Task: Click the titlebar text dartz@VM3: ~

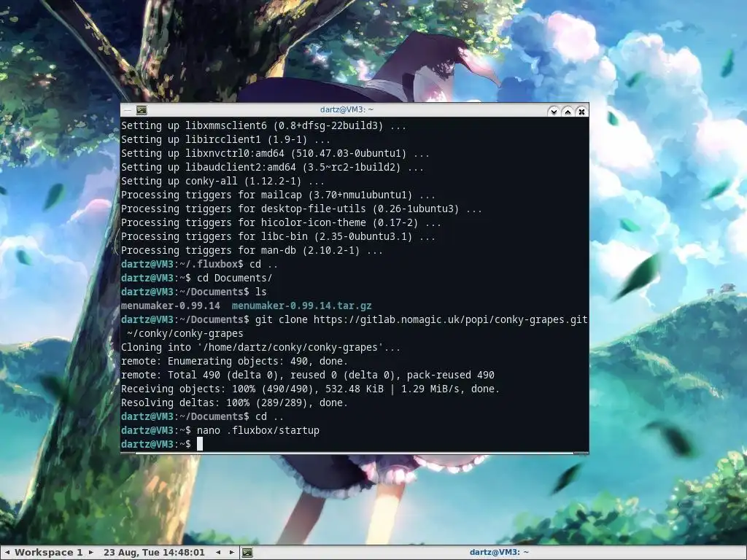Action: 347,109
